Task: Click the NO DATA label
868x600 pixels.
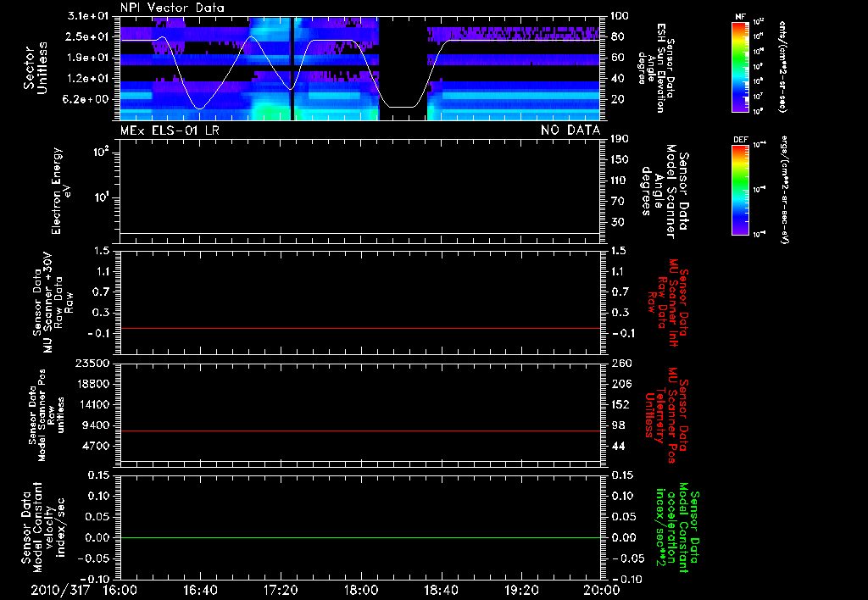Action: coord(570,131)
